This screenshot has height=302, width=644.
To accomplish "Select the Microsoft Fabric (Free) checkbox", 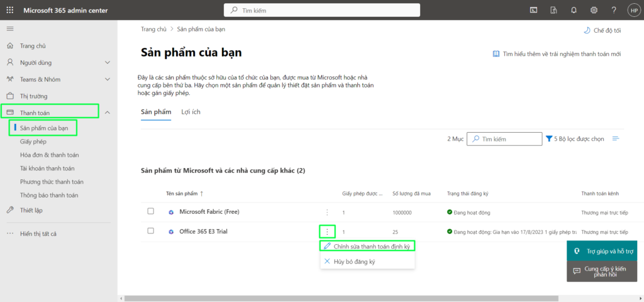I will tap(151, 211).
